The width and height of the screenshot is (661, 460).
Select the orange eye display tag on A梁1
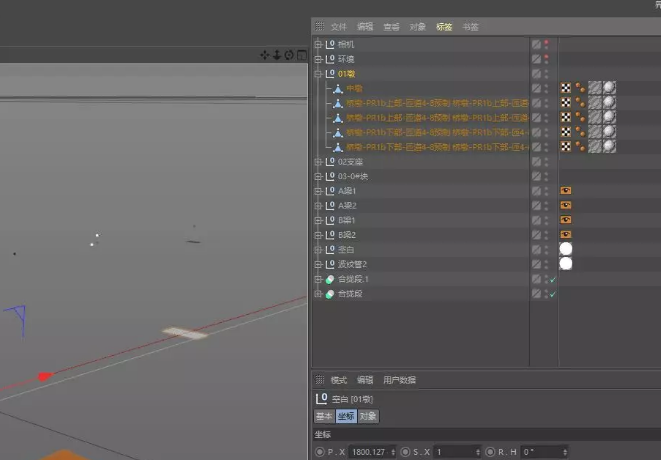pos(566,191)
